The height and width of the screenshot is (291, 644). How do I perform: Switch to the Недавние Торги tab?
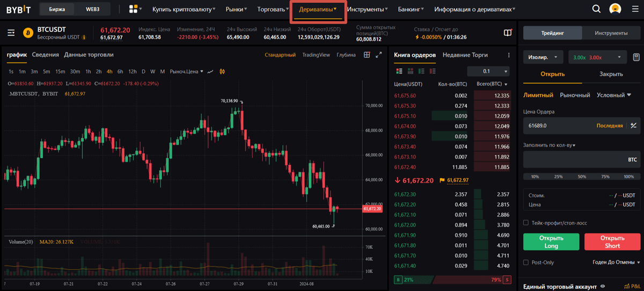[465, 55]
